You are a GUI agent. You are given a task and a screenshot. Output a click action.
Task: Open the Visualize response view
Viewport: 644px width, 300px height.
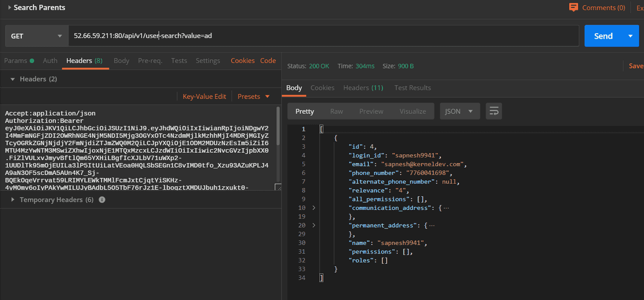tap(413, 111)
